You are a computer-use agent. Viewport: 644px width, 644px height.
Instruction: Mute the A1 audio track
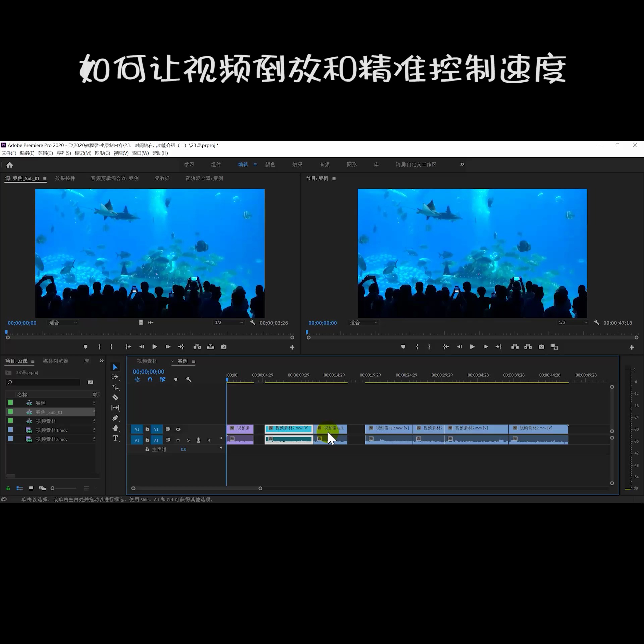(x=178, y=440)
